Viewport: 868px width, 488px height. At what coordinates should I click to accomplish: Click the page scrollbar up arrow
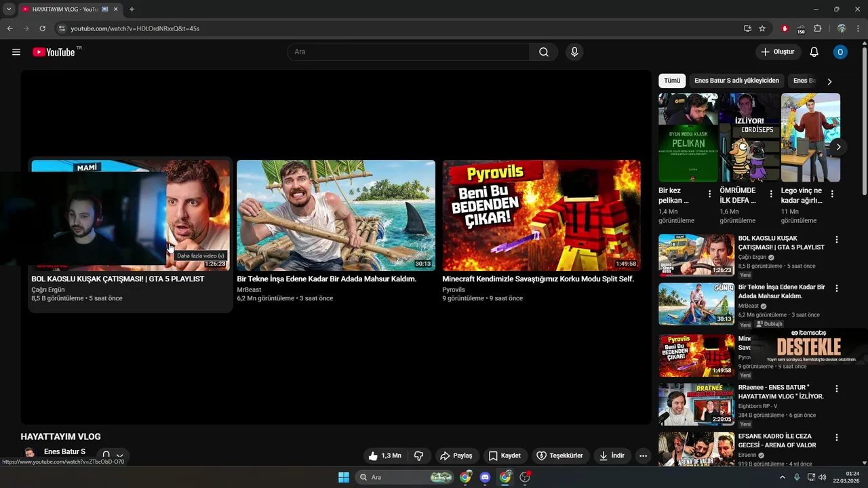[865, 43]
